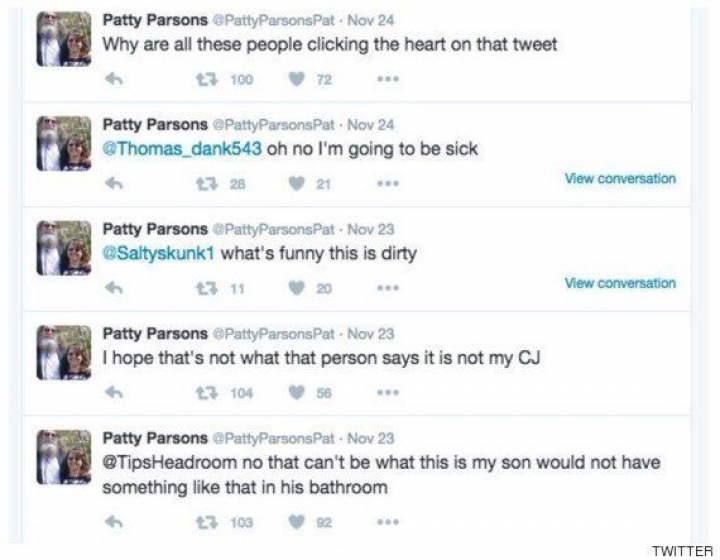Open Patty Parsons avatar on the top tweet
This screenshot has width=720, height=560.
point(64,38)
